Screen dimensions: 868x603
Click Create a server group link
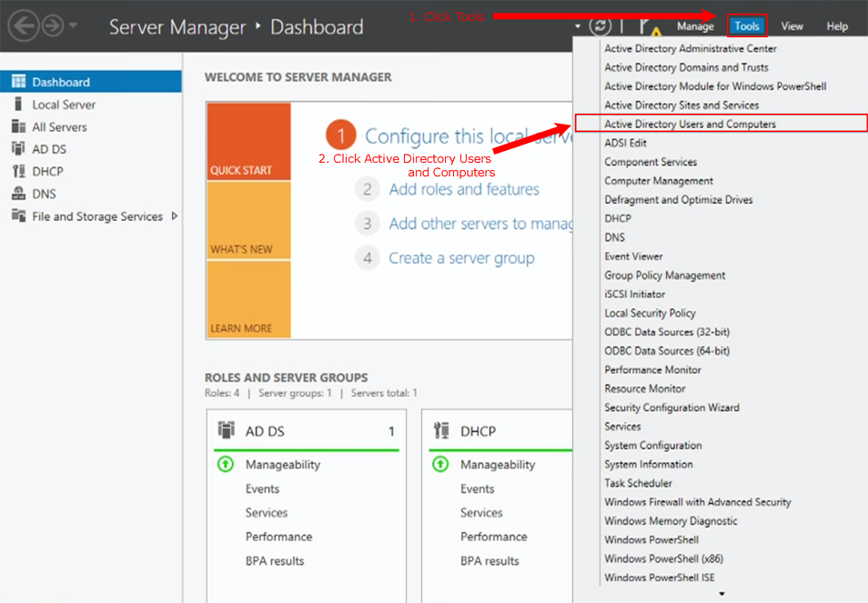pos(461,257)
